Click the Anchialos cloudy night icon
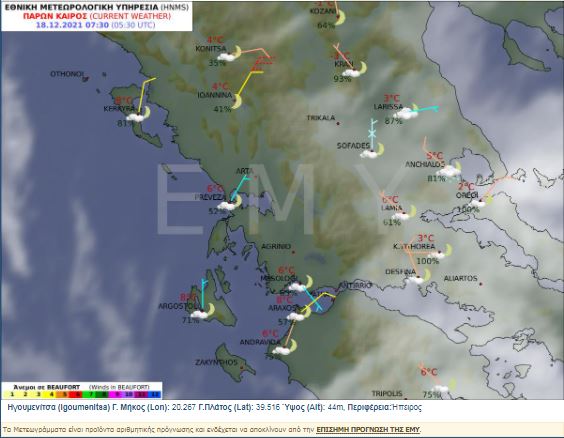Screen dimensions: 564x438 [449, 170]
